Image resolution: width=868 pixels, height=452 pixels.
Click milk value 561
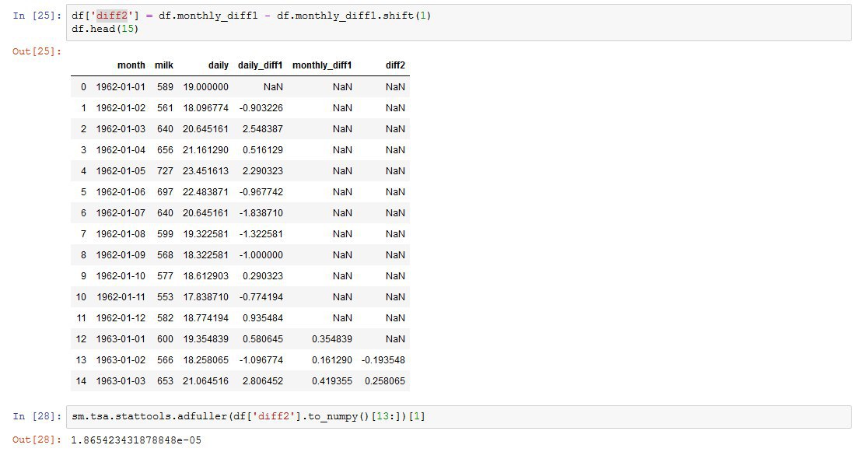tap(165, 108)
